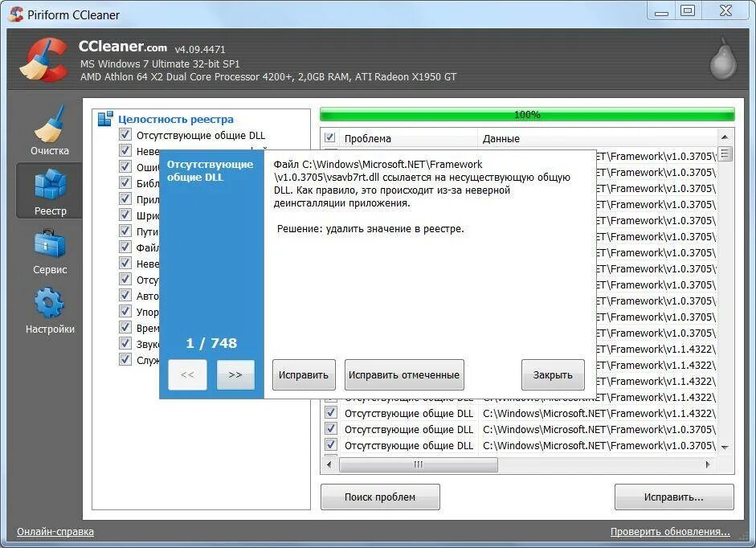Screen dimensions: 756x548
Task: Toggle the checkbox beside Пути item
Action: (125, 231)
